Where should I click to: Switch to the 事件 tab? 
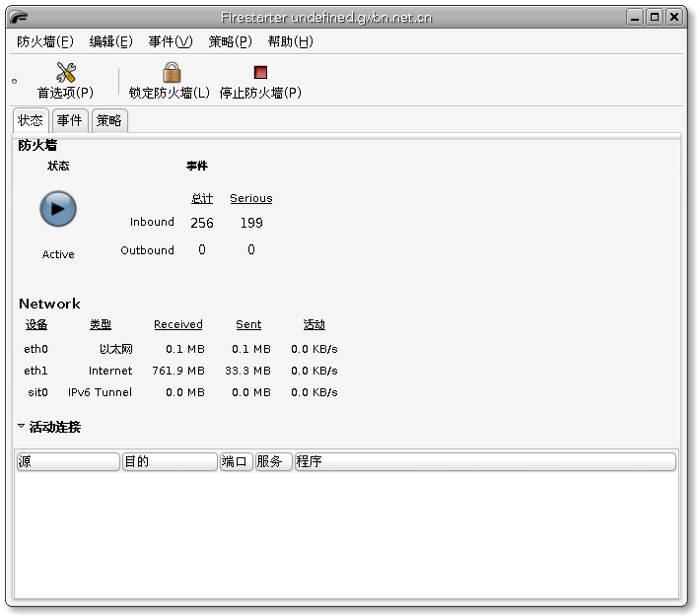[69, 120]
